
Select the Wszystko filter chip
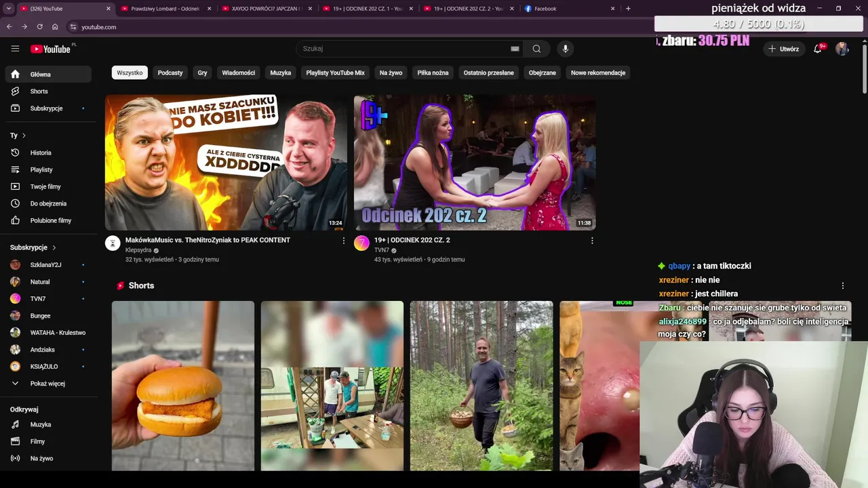130,73
